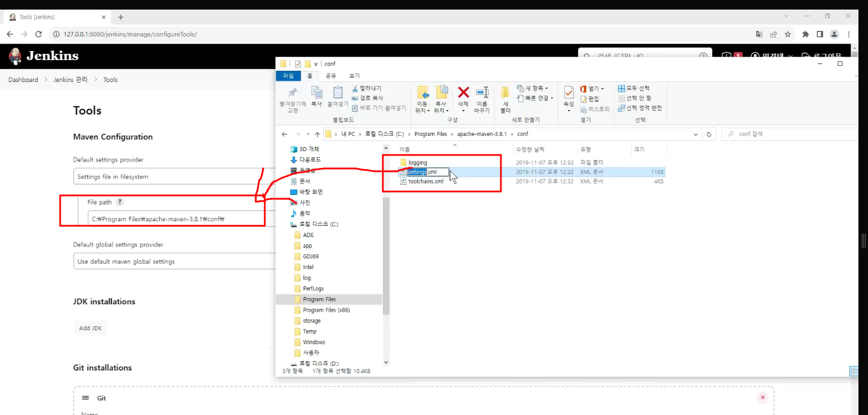
Task: Click Select all (모두 선택) in ribbon
Action: (634, 89)
